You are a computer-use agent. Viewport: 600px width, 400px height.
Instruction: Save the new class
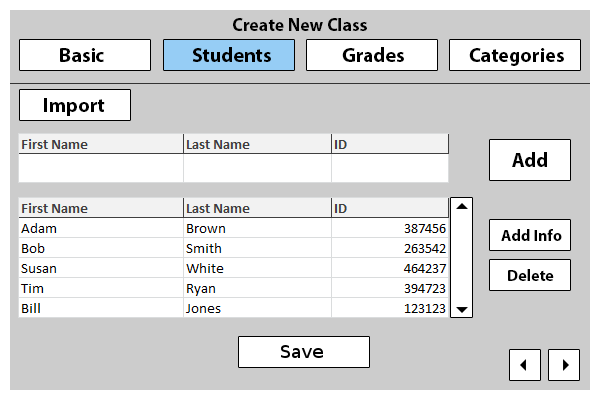(303, 352)
